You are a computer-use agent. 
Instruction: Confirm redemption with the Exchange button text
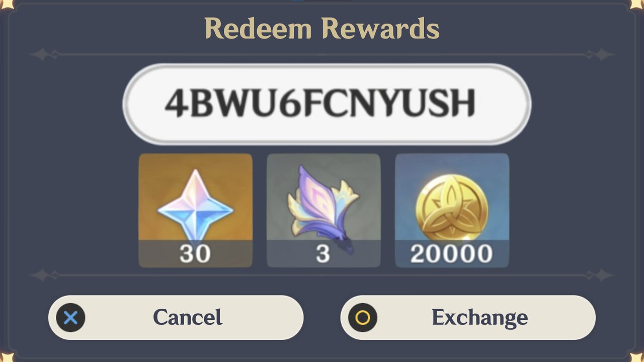coord(479,317)
